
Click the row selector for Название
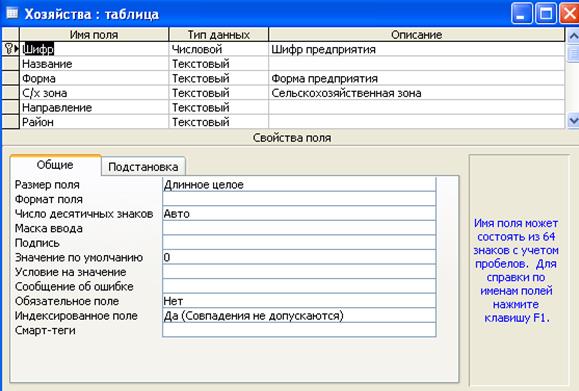click(x=10, y=64)
